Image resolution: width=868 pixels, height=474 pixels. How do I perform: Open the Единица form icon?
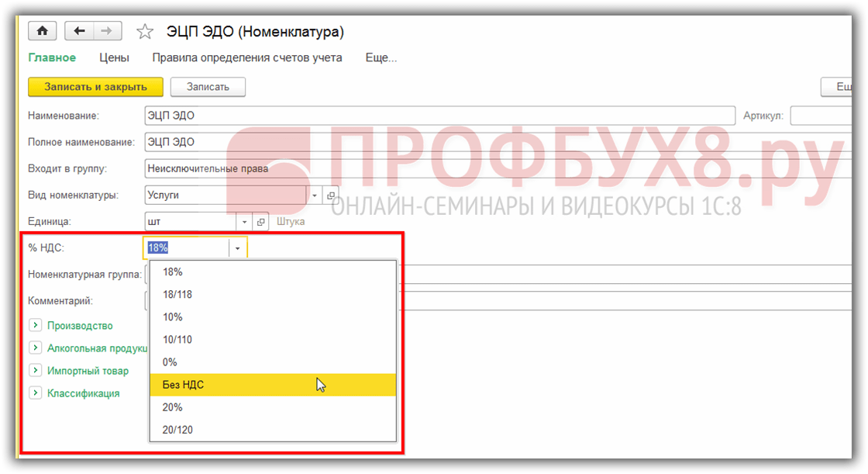(260, 222)
